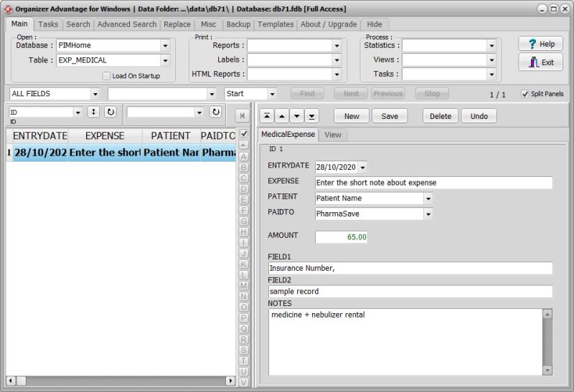Filter records by letter R
This screenshot has width=574, height=392.
(243, 340)
